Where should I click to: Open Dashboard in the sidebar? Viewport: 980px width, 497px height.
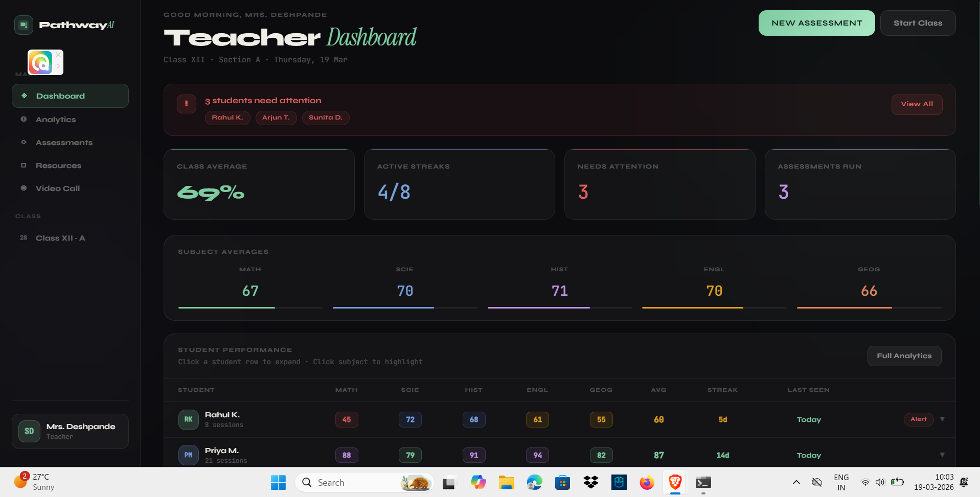[70, 96]
